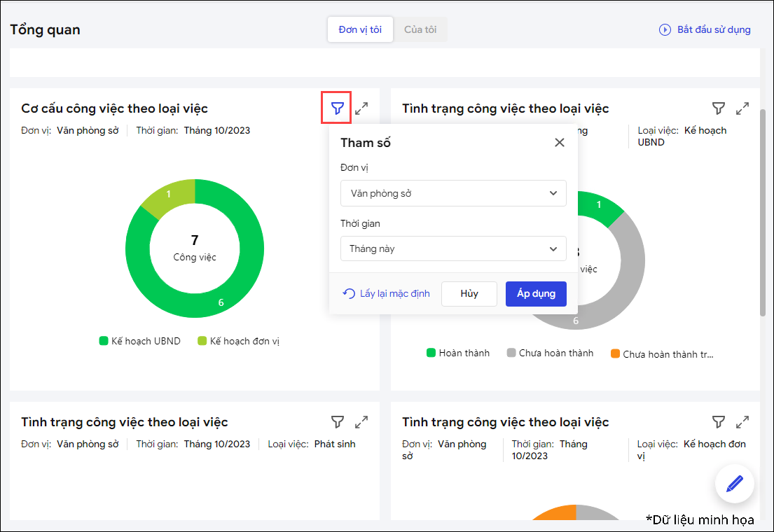Click the floating pencil edit button
This screenshot has width=774, height=532.
point(735,484)
